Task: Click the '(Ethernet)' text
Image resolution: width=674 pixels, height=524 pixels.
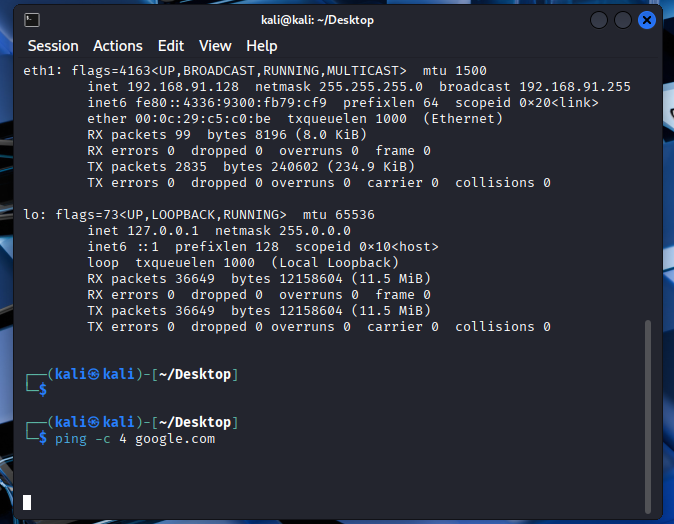Action: click(463, 119)
